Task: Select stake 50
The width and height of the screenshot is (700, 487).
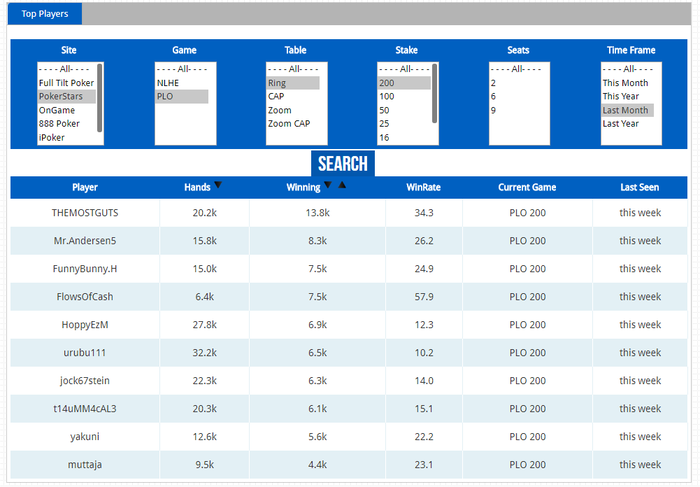Action: pos(404,110)
